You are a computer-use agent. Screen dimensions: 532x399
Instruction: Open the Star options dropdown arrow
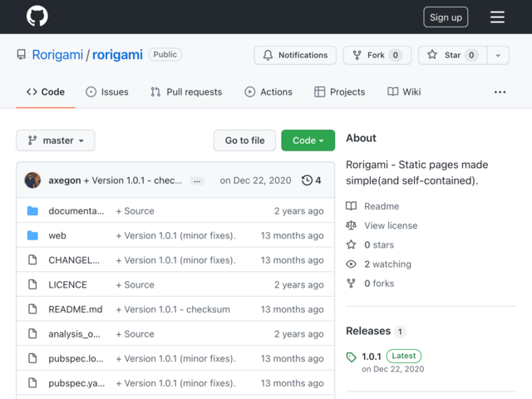(498, 56)
